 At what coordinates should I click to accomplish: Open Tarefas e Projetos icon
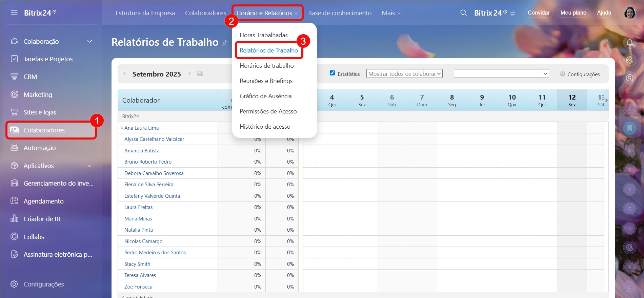click(14, 59)
